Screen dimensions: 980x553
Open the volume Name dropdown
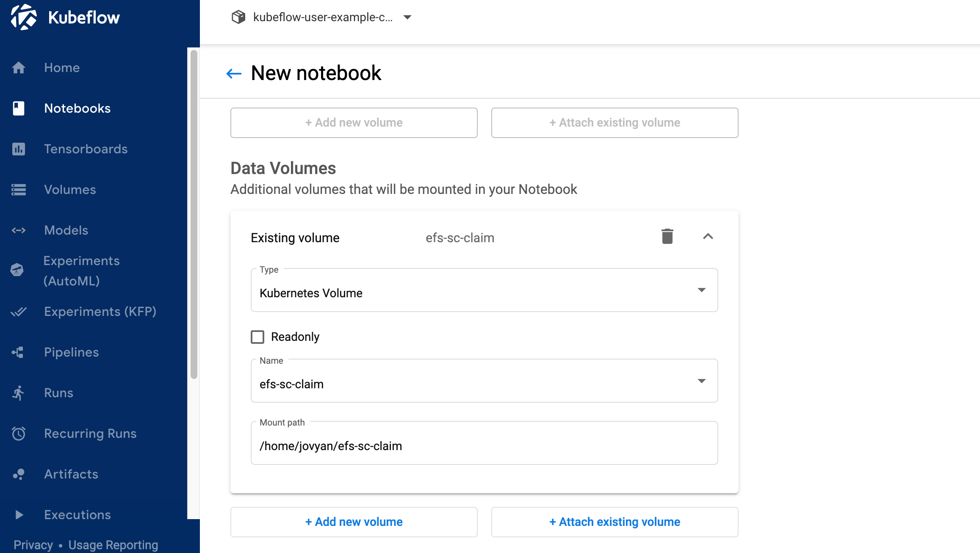pyautogui.click(x=484, y=381)
